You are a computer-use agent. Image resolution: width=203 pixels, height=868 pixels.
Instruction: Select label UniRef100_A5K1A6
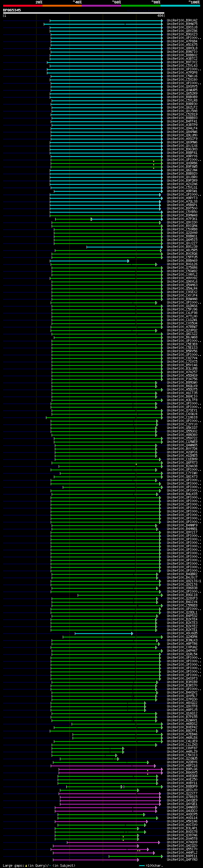click(x=182, y=821)
